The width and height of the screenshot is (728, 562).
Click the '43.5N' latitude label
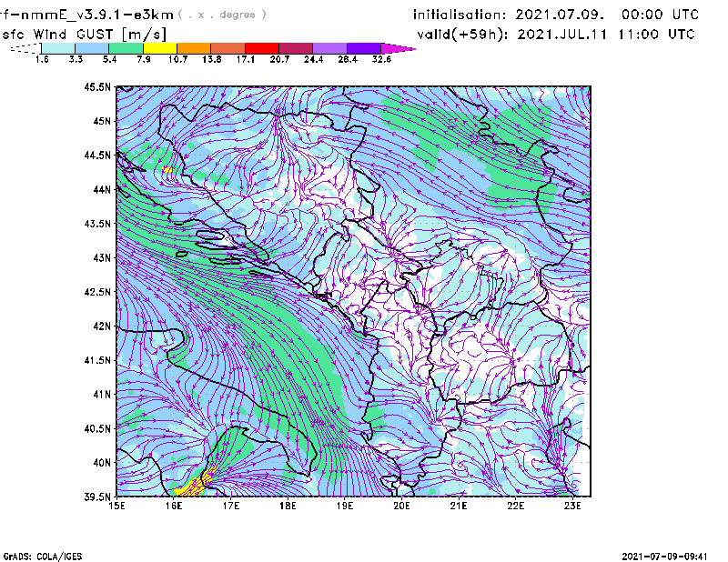click(x=97, y=224)
